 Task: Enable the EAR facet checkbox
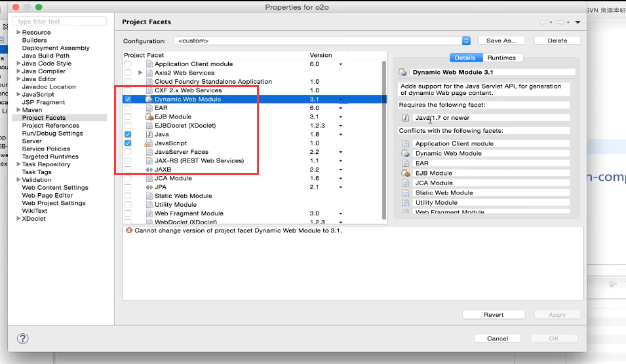point(128,107)
